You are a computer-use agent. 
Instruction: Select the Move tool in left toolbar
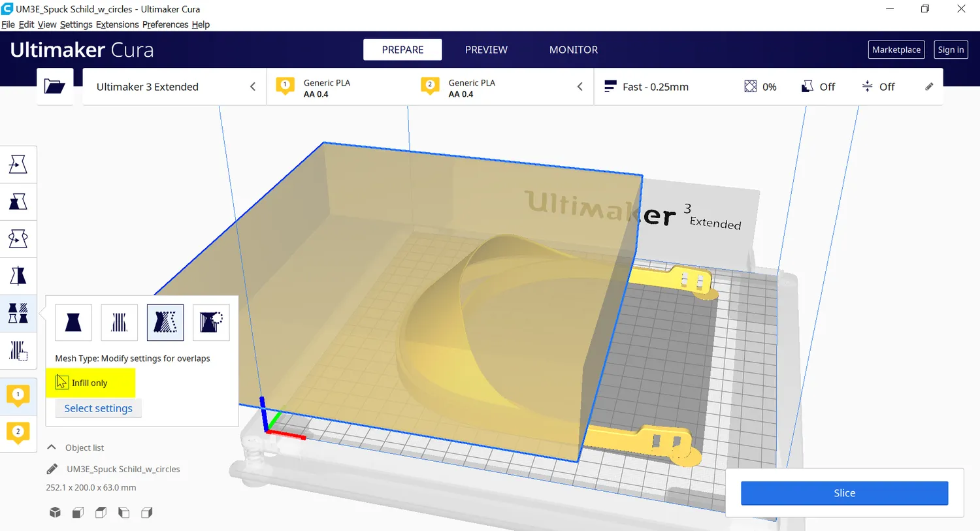coord(18,164)
